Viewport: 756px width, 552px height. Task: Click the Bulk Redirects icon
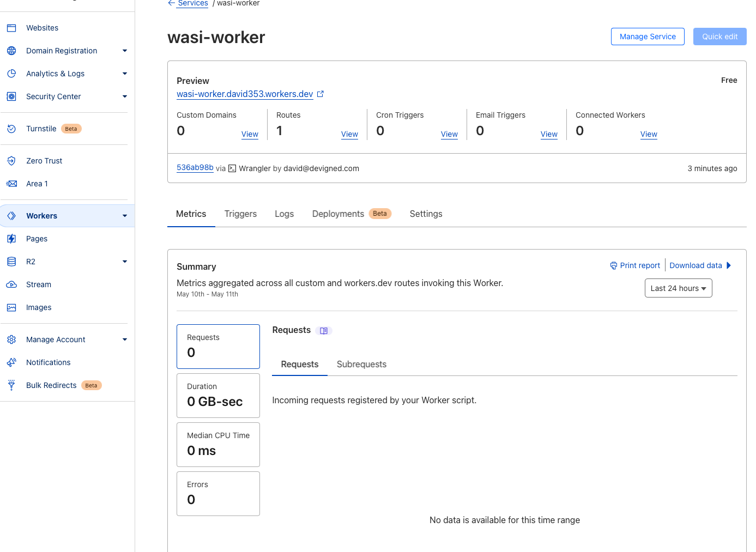[x=11, y=385]
